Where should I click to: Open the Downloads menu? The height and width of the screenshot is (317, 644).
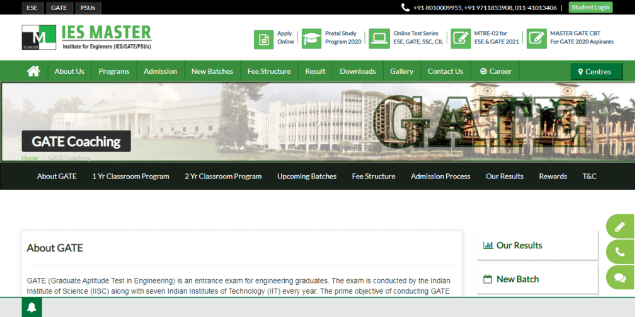[x=357, y=71]
